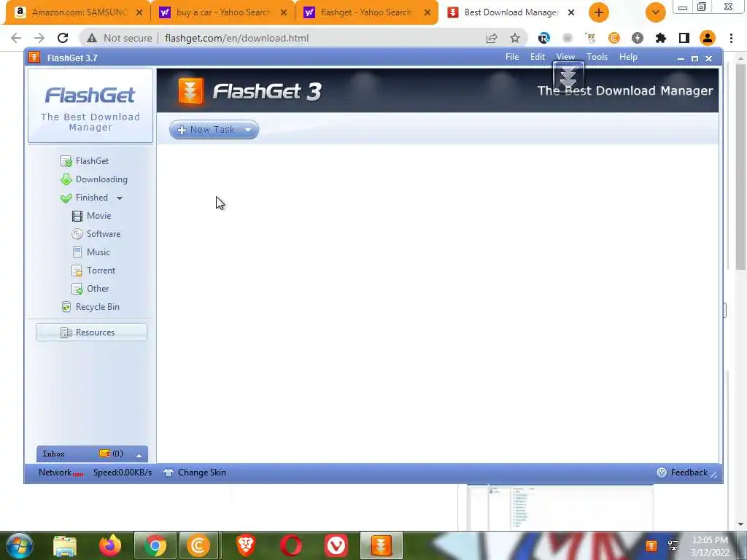Open Windows Start button
This screenshot has height=560, width=747.
(x=19, y=545)
